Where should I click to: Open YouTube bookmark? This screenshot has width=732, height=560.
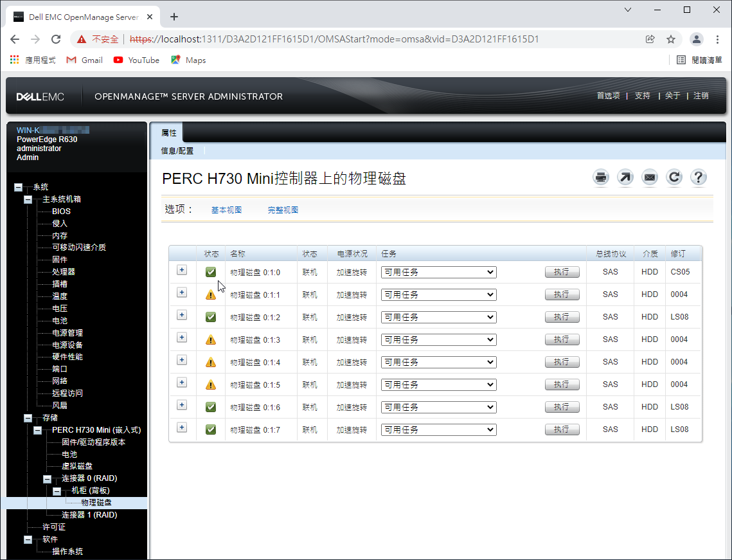click(136, 60)
